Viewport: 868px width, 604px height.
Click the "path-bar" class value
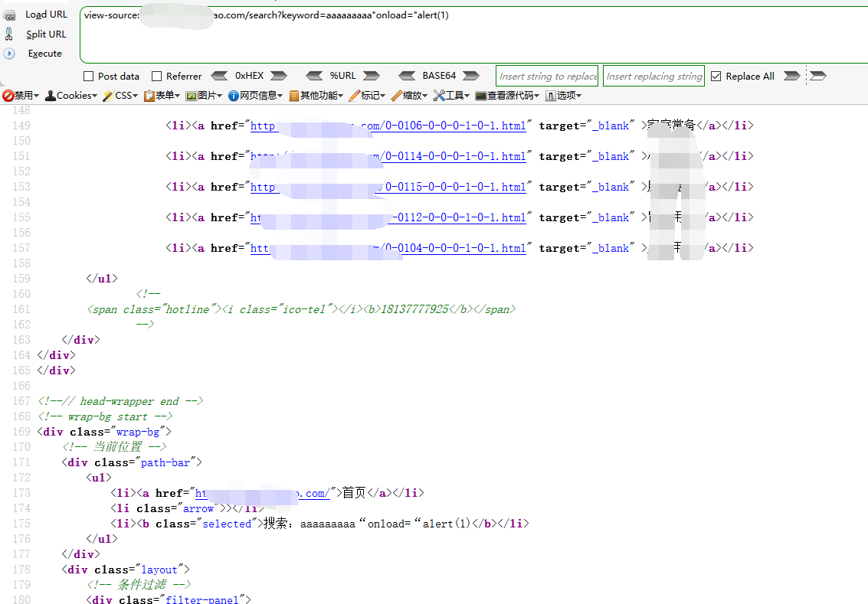tap(165, 462)
